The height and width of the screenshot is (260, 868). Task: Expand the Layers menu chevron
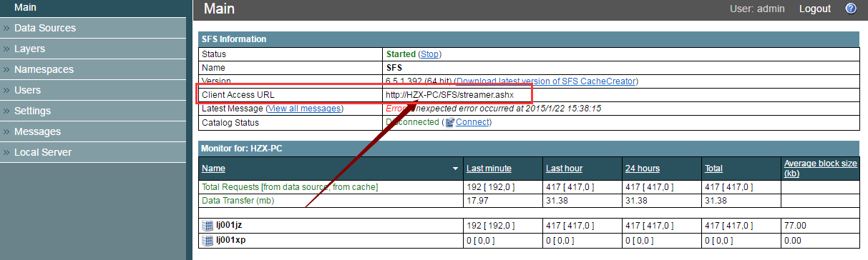[x=6, y=49]
